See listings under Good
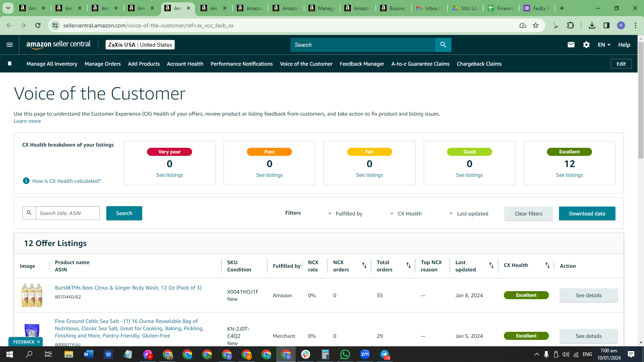Image resolution: width=644 pixels, height=362 pixels. (x=469, y=175)
